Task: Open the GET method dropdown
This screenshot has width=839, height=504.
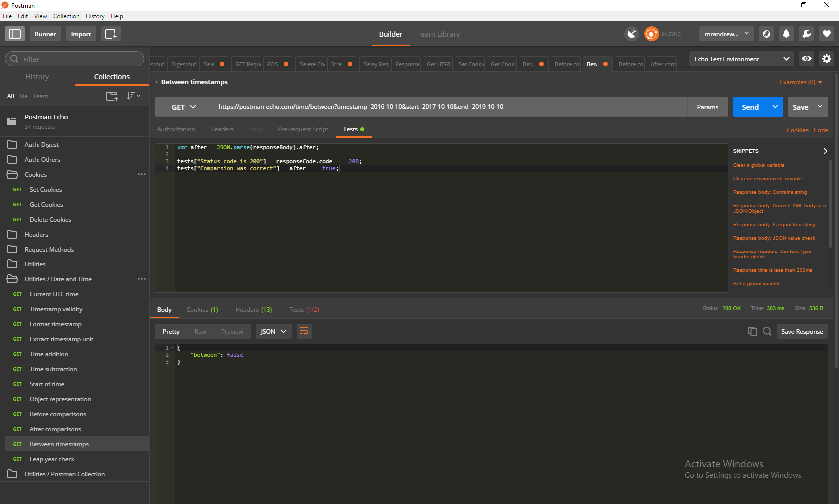Action: point(184,107)
